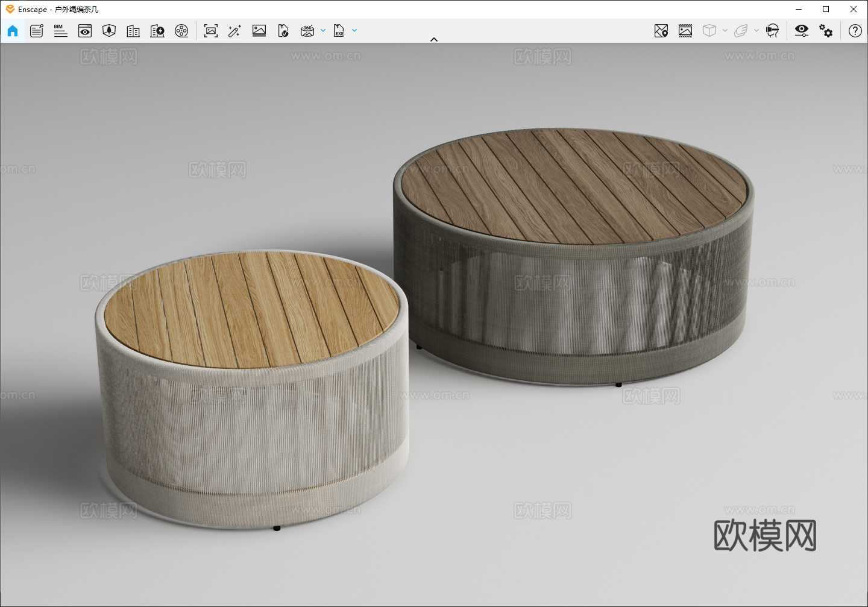Expand the dropdown arrow beside the wing icon
The width and height of the screenshot is (868, 607).
[x=756, y=30]
